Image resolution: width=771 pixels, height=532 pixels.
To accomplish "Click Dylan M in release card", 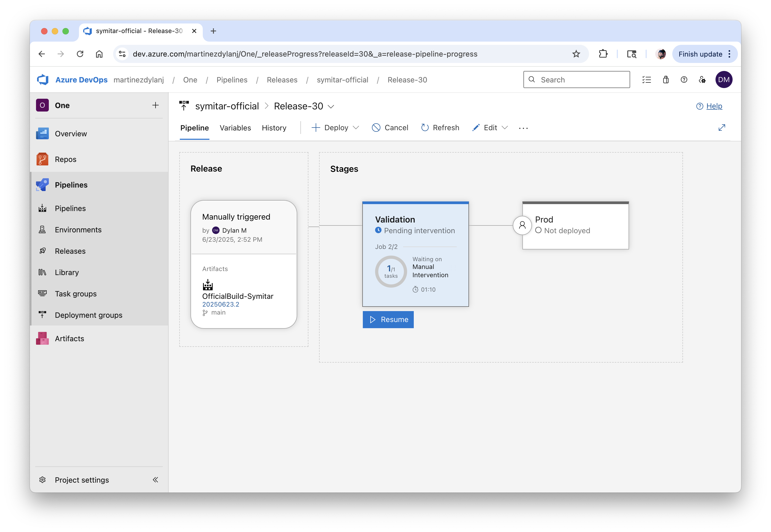I will [x=234, y=230].
